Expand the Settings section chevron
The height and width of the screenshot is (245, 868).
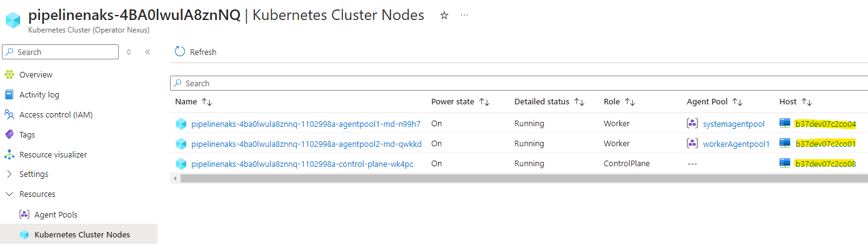pyautogui.click(x=9, y=174)
